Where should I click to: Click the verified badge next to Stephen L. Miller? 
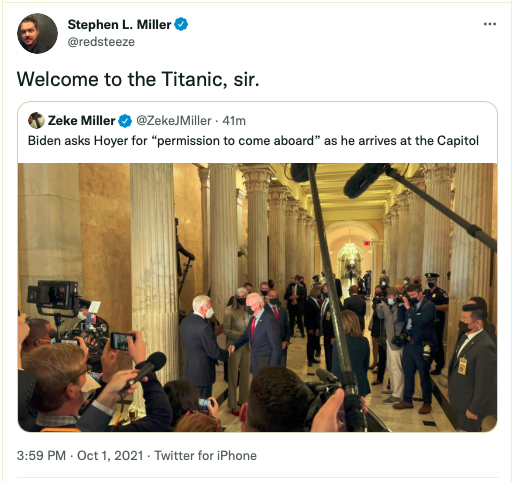[x=181, y=24]
